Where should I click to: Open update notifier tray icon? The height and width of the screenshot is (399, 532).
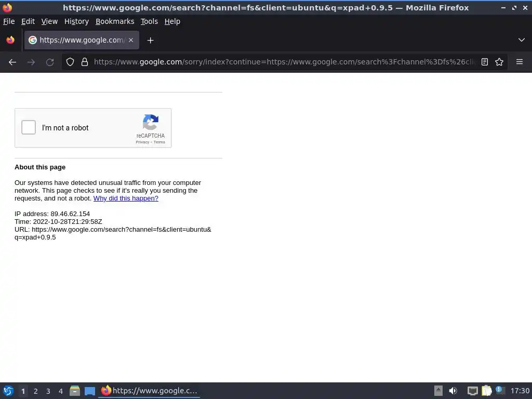[x=500, y=390]
